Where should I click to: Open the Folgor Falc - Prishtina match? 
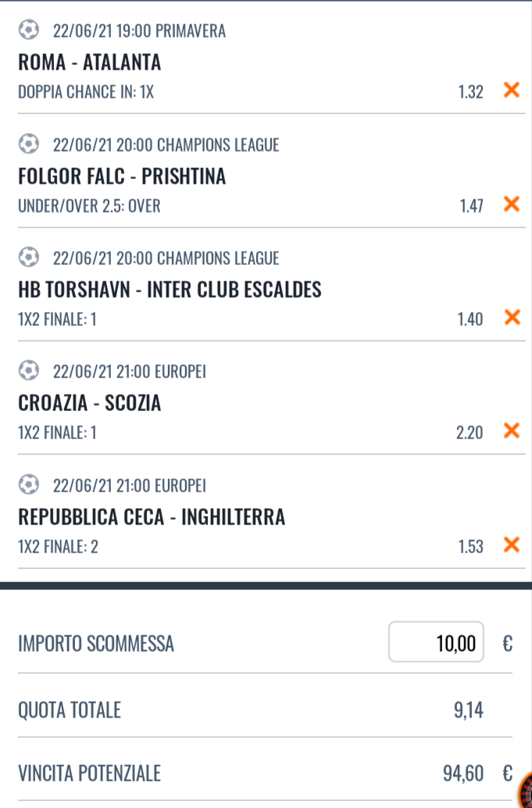pos(122,177)
